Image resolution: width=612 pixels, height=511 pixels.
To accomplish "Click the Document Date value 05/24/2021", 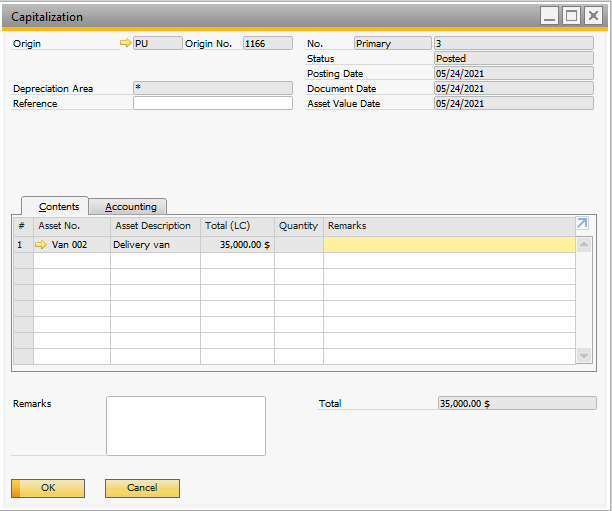I will coord(514,88).
